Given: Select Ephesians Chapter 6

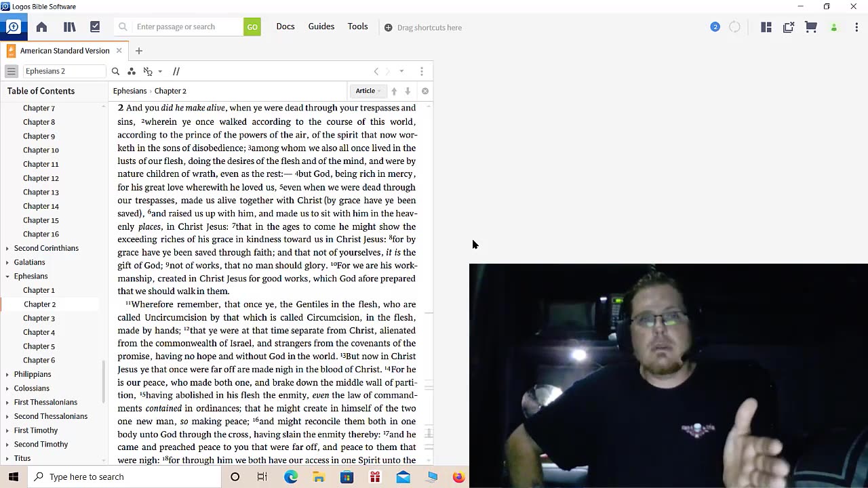Looking at the screenshot, I should pos(39,360).
